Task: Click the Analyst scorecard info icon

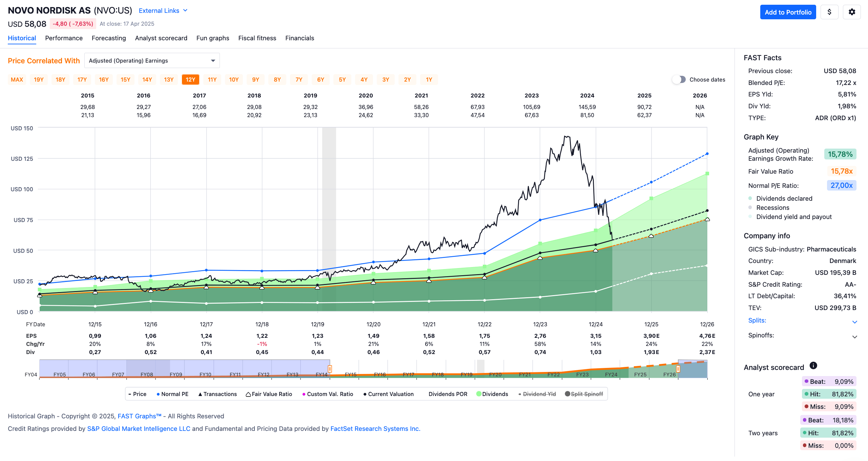Action: tap(813, 366)
